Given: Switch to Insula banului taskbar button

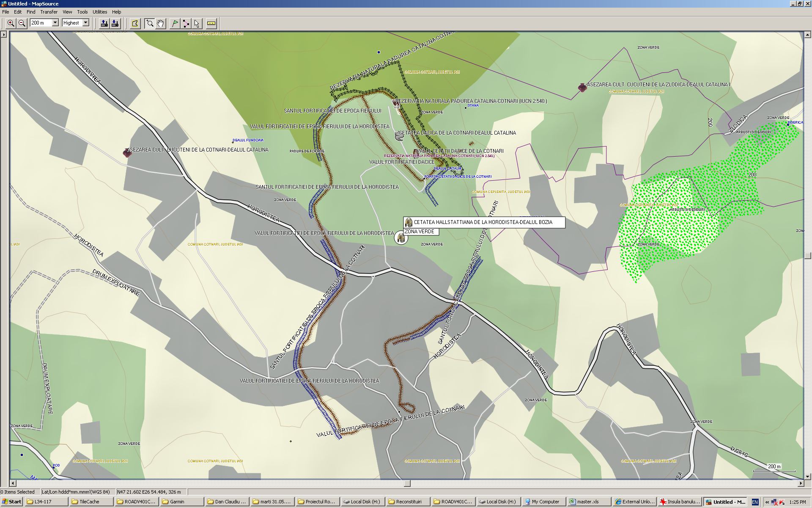Looking at the screenshot, I should click(x=680, y=502).
